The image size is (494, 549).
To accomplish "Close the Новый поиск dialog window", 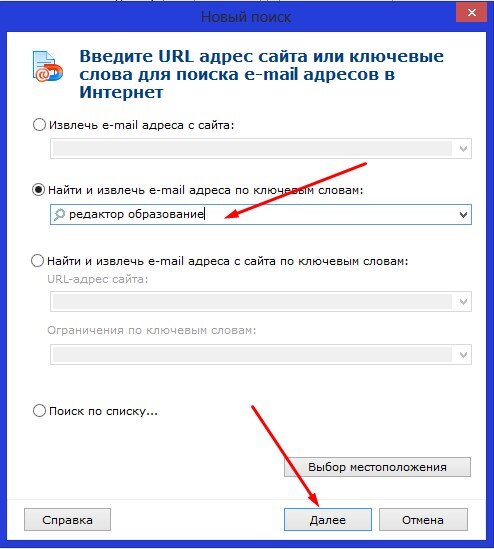I will pyautogui.click(x=471, y=13).
